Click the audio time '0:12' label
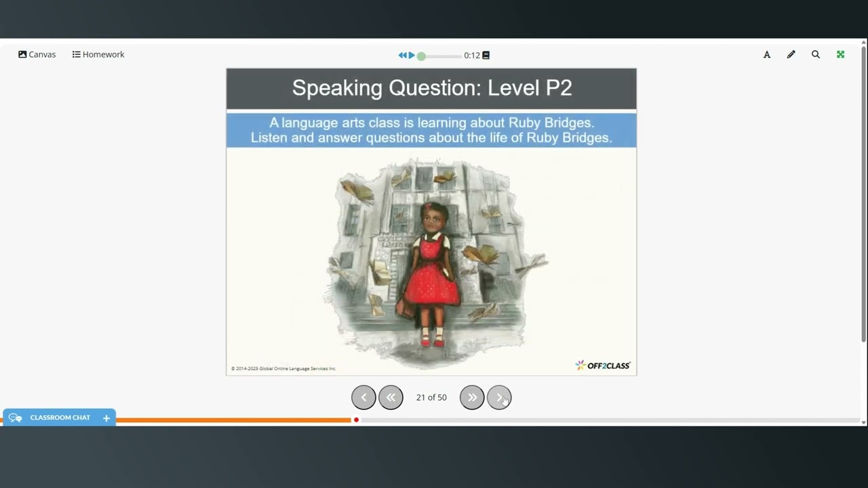 [x=472, y=56]
